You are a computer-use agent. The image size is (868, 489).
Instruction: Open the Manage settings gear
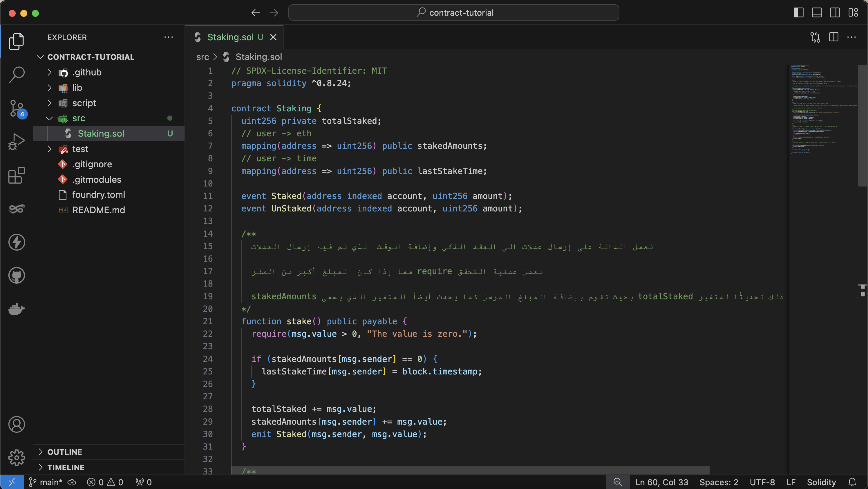[17, 458]
